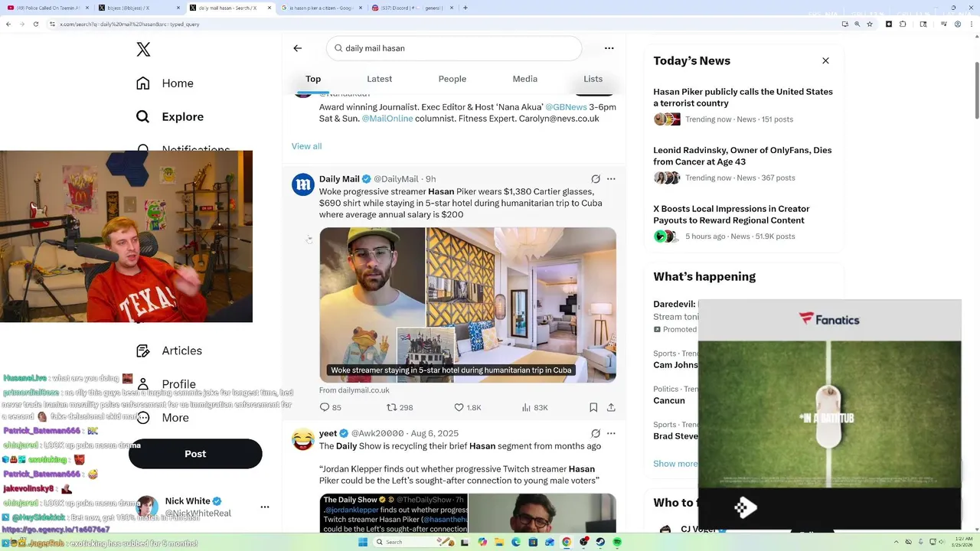The height and width of the screenshot is (551, 980).
Task: Open yeet profile avatar
Action: (303, 439)
